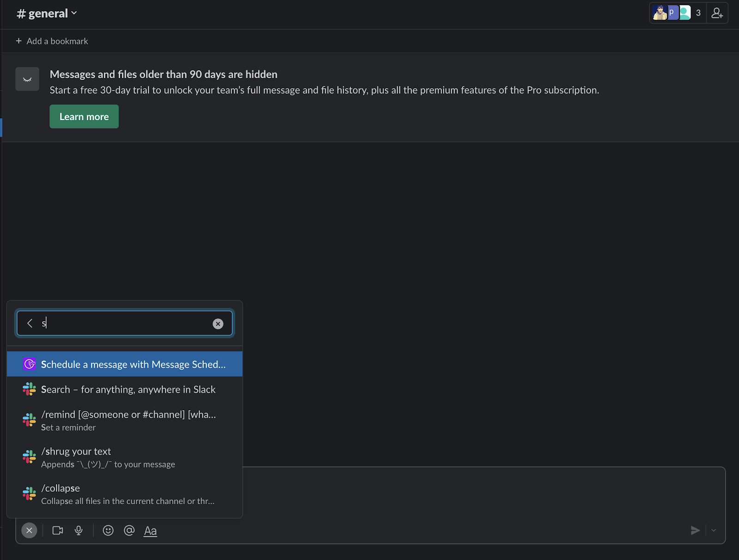The width and height of the screenshot is (739, 560).
Task: Click the 'Set a reminder' description text
Action: tap(68, 427)
